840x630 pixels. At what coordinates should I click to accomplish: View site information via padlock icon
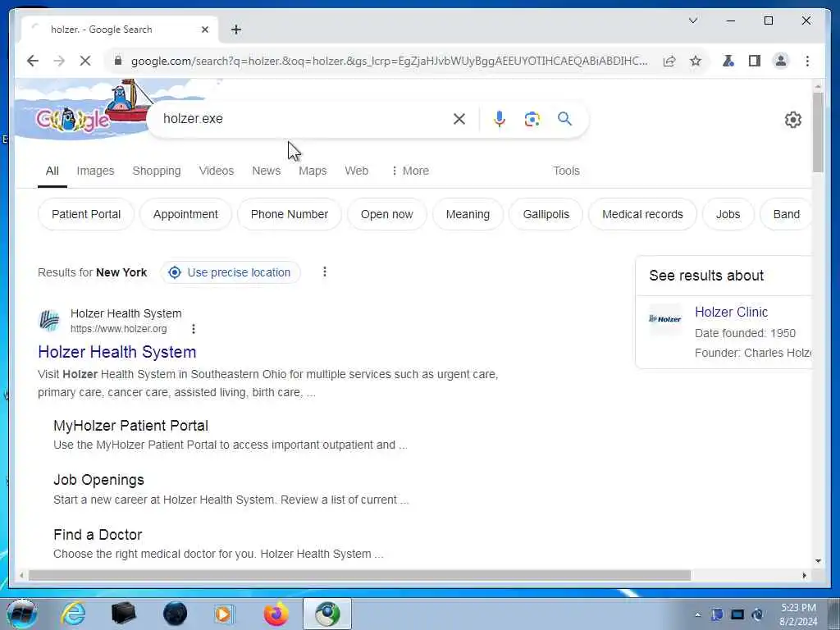118,61
